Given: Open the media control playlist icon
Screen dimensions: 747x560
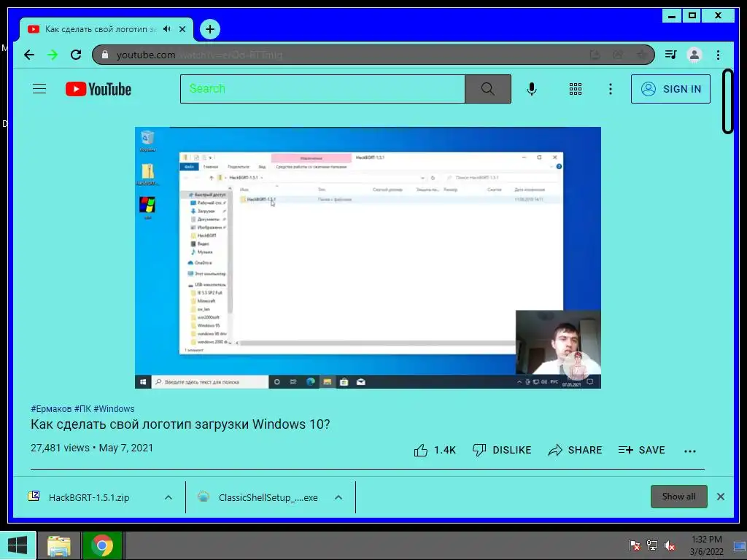Looking at the screenshot, I should 671,55.
